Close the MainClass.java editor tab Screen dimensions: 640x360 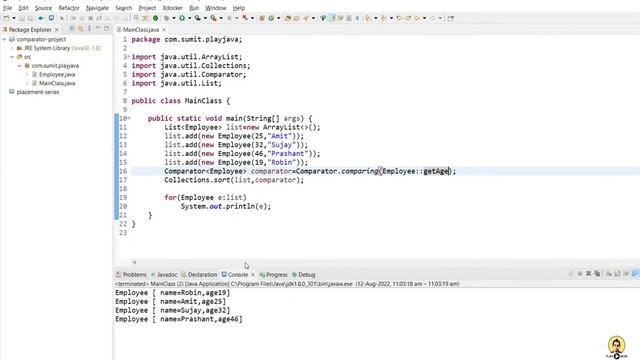tap(164, 29)
